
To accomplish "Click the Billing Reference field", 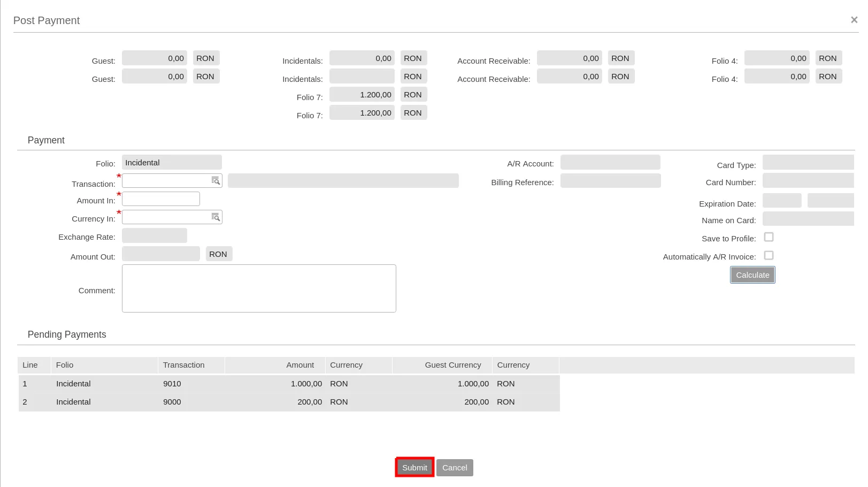I will coord(610,181).
